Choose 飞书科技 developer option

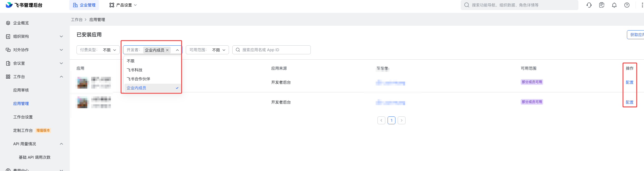(x=135, y=70)
